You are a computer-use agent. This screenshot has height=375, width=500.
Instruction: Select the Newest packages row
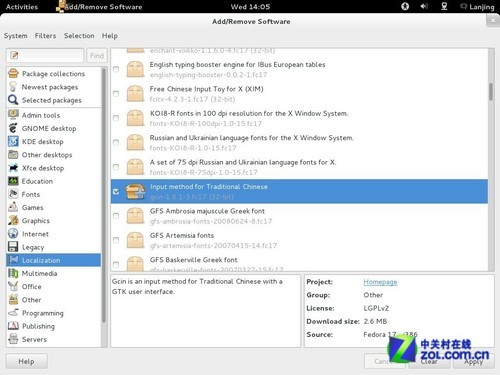click(53, 87)
